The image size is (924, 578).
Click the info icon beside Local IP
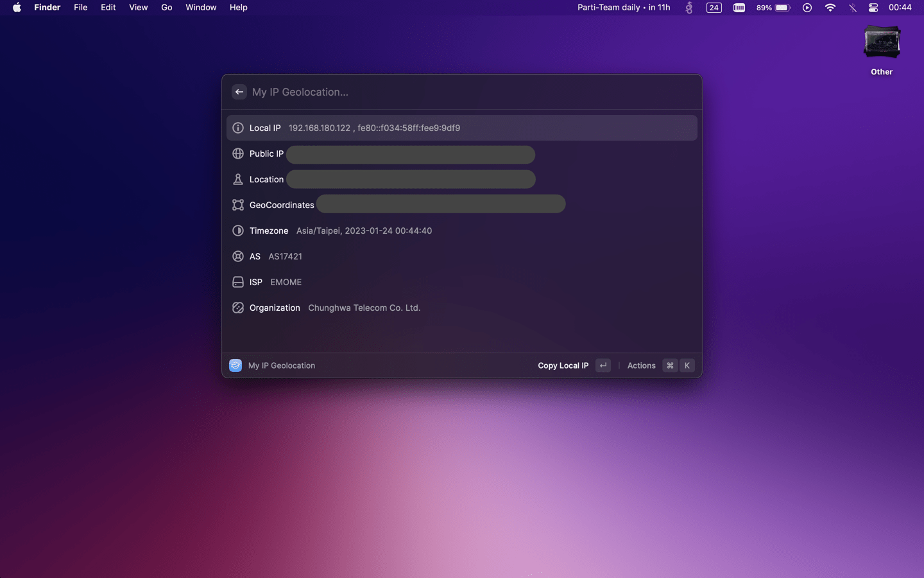[238, 128]
